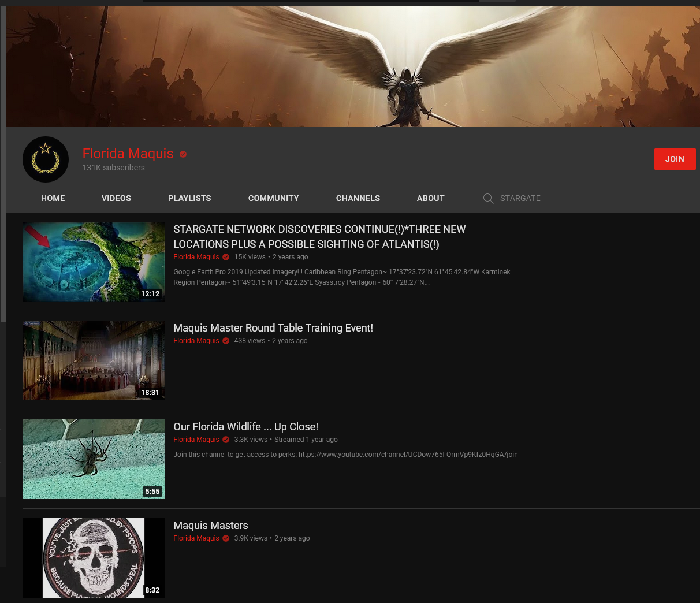Image resolution: width=700 pixels, height=603 pixels.
Task: Click the 438 views text
Action: click(x=250, y=341)
